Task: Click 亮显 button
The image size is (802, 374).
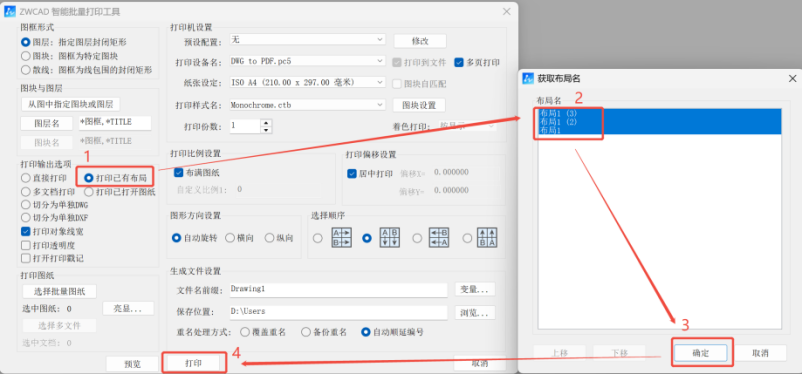Action: tap(128, 308)
